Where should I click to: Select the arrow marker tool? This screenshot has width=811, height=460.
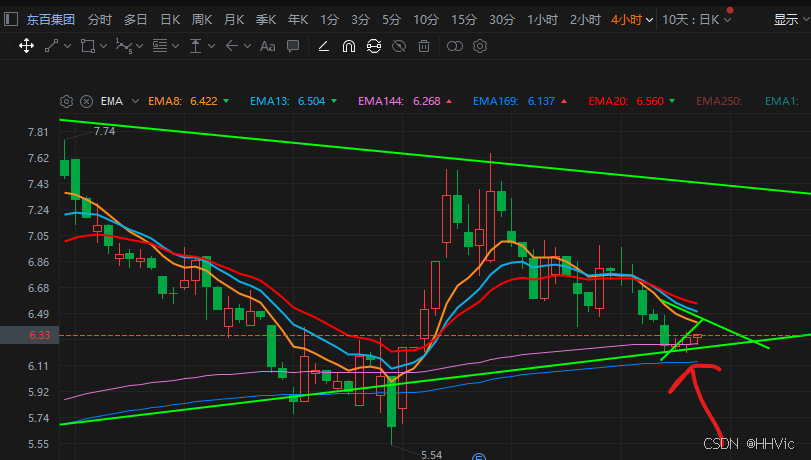[x=232, y=46]
